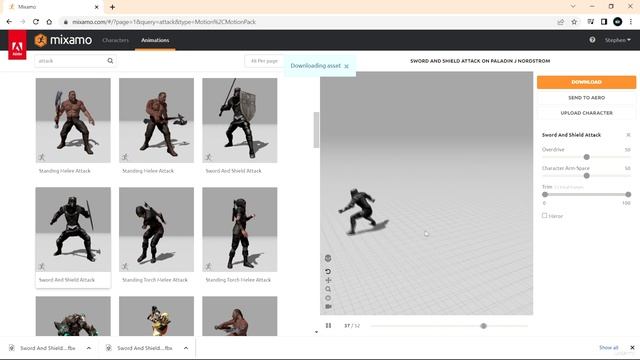640x360 pixels.
Task: Click the Trim slider end handle
Action: 628,195
